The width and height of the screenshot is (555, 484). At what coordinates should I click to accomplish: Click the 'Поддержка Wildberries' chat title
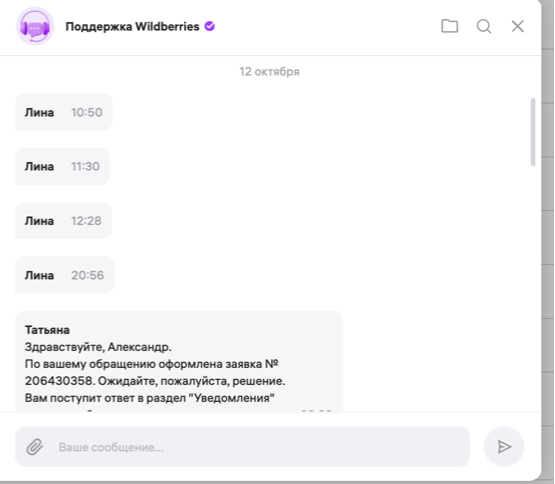tap(132, 27)
